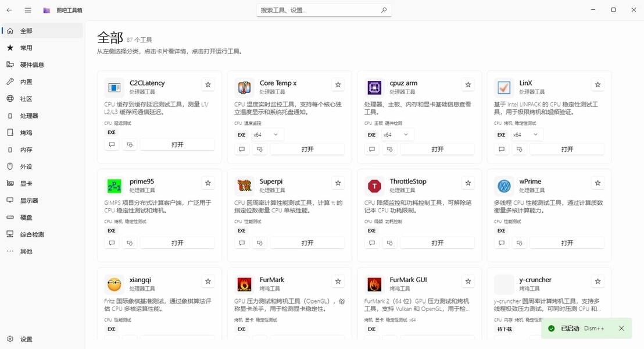Toggle the star on the LinX card
This screenshot has height=349, width=644.
tap(598, 85)
